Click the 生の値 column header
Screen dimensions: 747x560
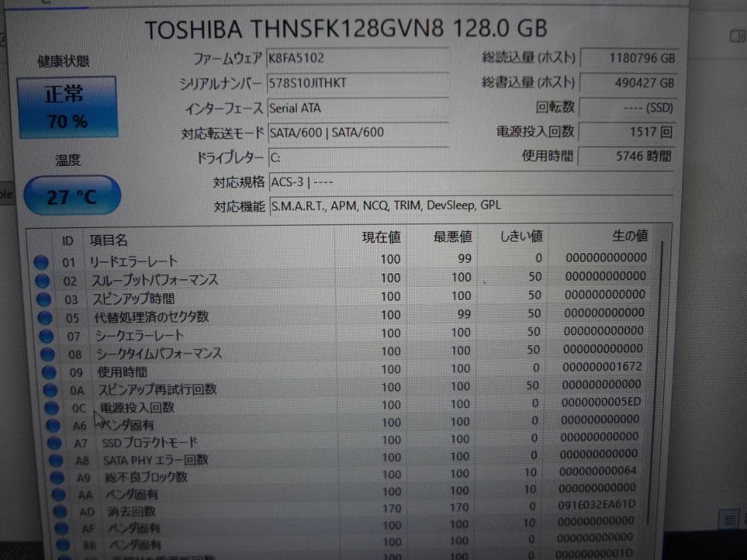click(630, 236)
